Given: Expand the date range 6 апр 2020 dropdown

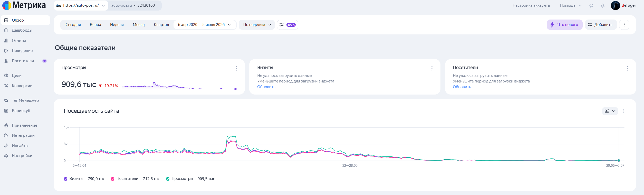Looking at the screenshot, I should coord(205,25).
